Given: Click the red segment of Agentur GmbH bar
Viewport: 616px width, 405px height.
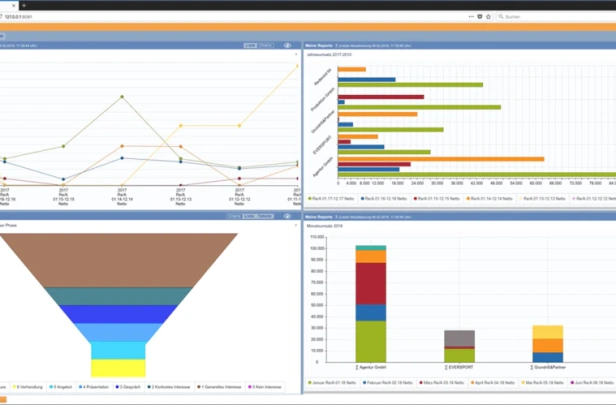Looking at the screenshot, I should [371, 284].
